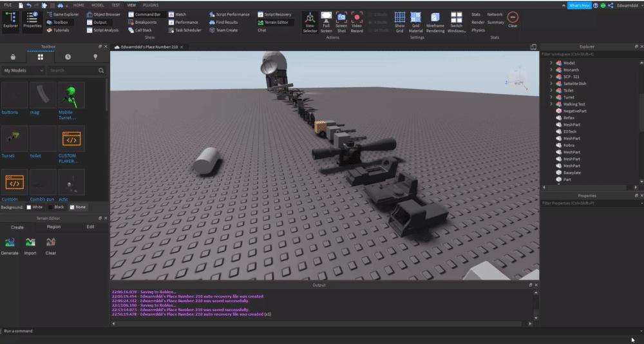Open Tutorials from the ribbon
This screenshot has height=344, width=644.
coord(59,30)
